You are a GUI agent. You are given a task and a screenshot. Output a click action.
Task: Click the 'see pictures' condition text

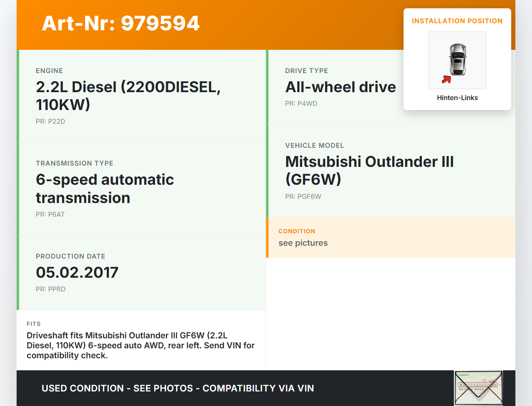point(303,243)
